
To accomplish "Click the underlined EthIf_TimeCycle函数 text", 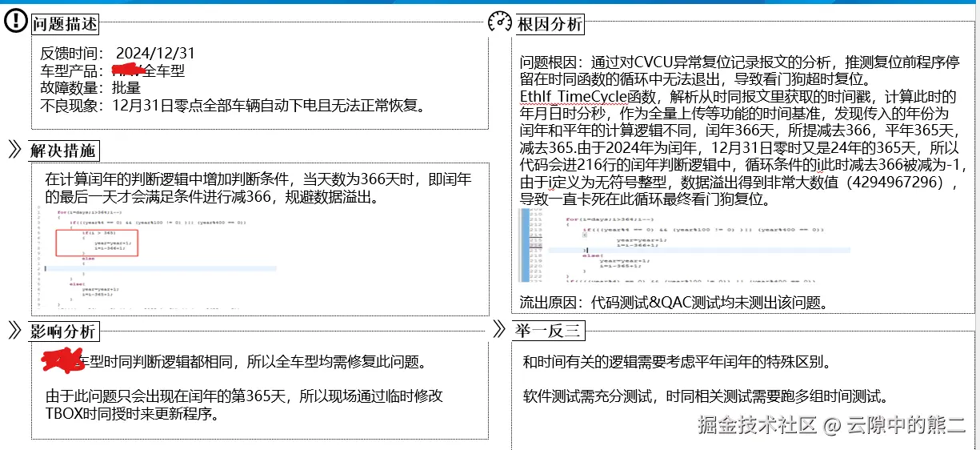I will pos(587,96).
